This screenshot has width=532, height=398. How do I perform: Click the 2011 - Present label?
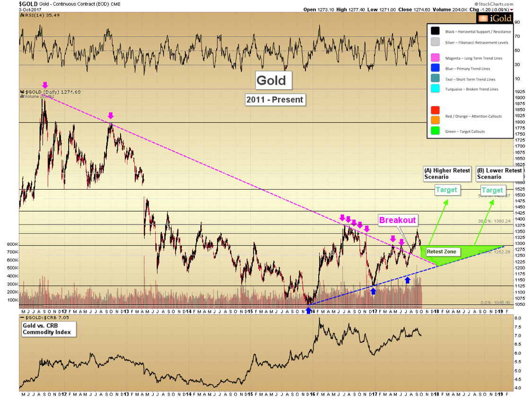tap(275, 100)
